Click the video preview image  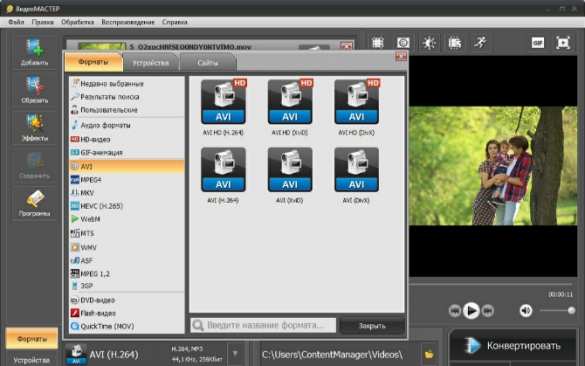[493, 166]
